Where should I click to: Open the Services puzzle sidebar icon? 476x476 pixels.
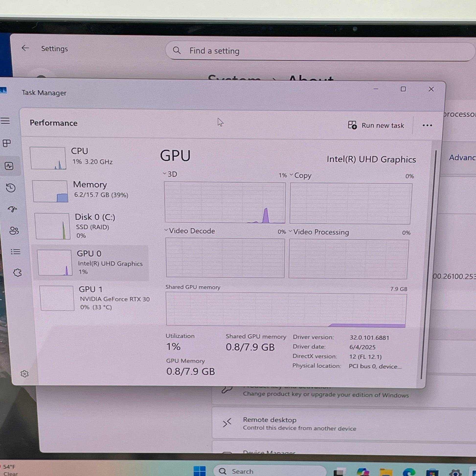pos(17,272)
